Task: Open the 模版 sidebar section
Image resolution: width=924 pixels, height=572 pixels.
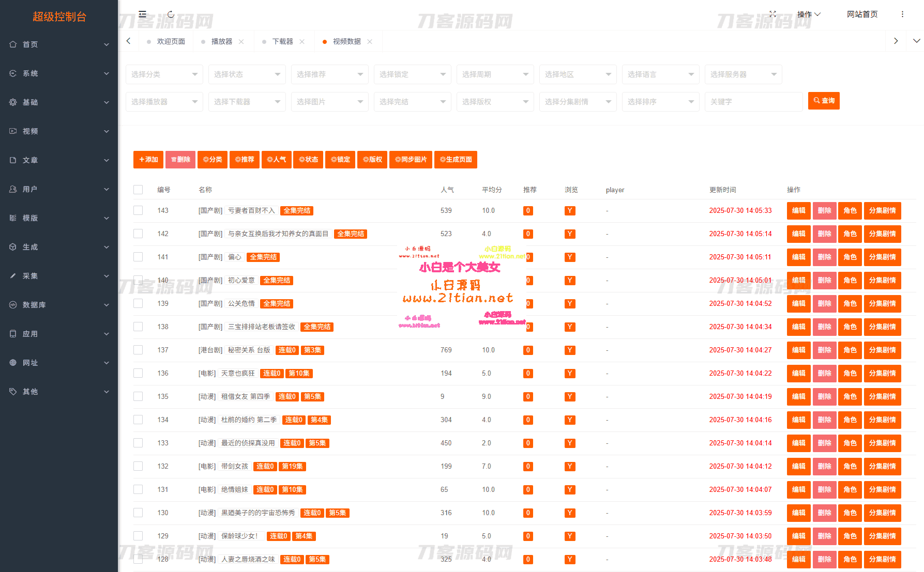Action: [29, 218]
